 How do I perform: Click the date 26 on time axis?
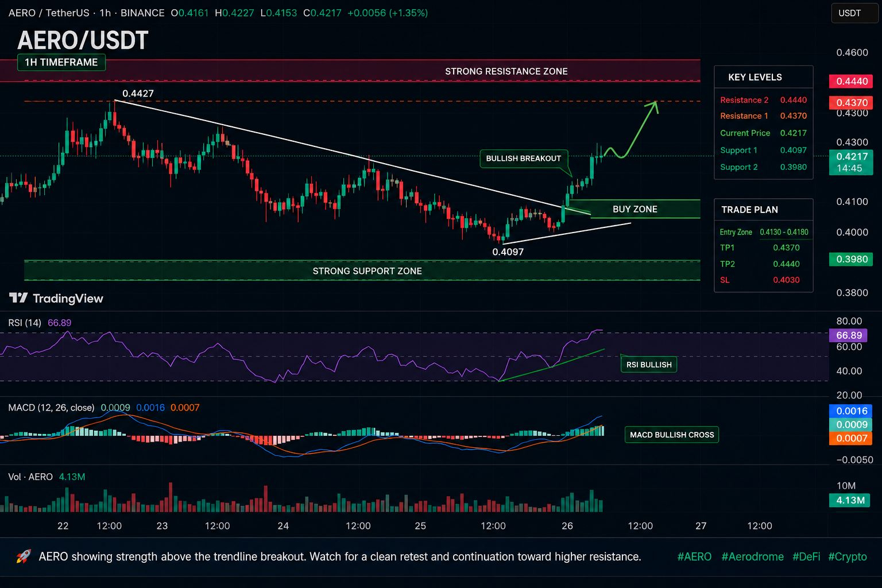pos(567,526)
